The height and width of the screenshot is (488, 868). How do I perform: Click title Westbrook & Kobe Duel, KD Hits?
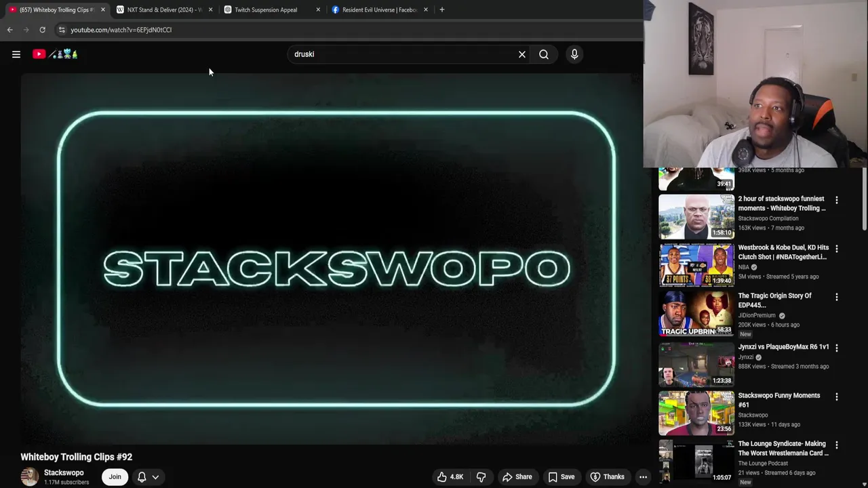point(783,252)
